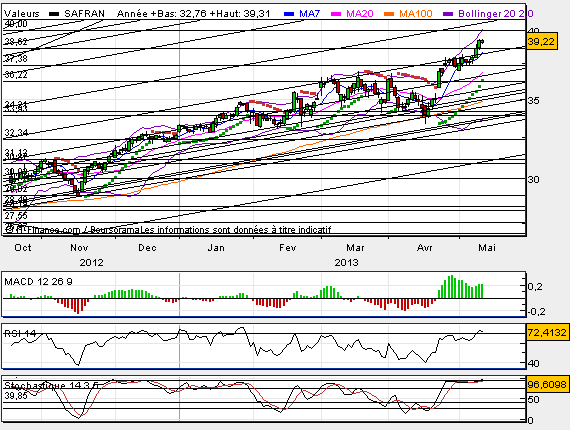The image size is (570, 430).
Task: Click the '27,55' level label
Action: tap(16, 216)
